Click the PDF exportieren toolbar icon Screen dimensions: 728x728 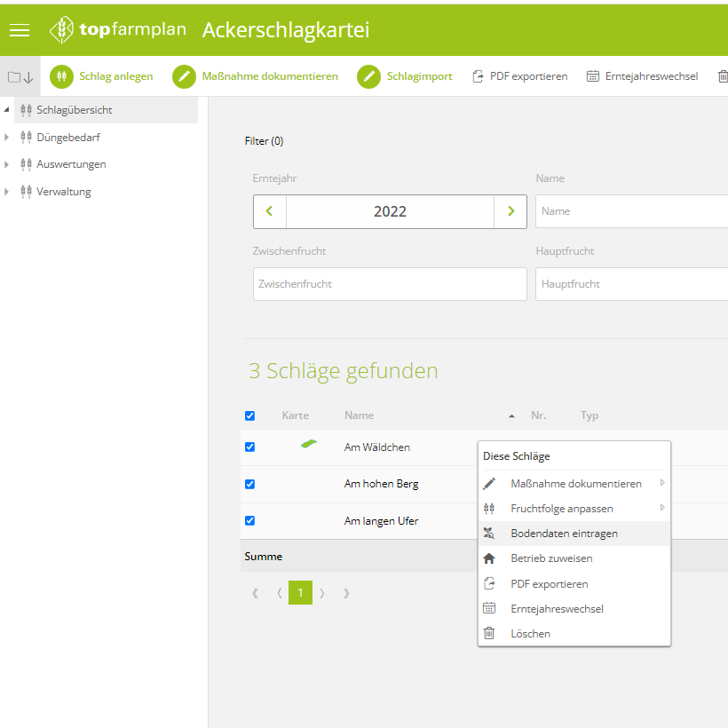tap(478, 76)
